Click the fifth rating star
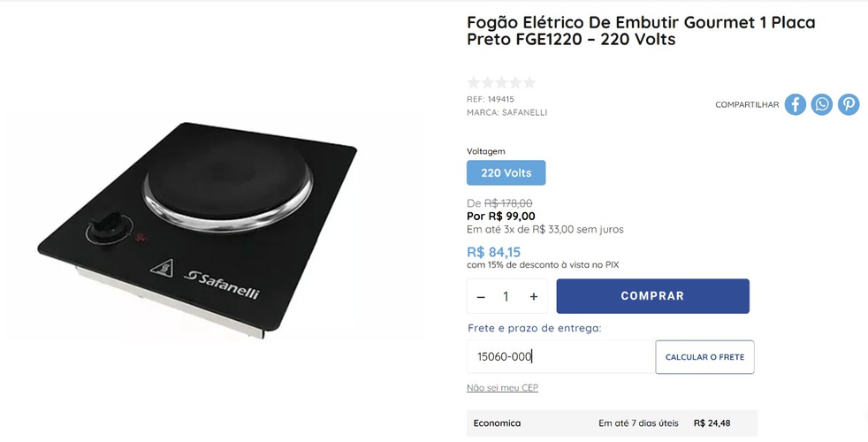The image size is (868, 442). pos(529,82)
